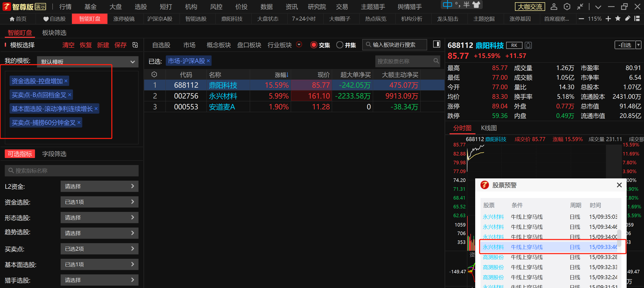Open the 自选股 heart tab
This screenshot has width=644, height=288.
click(54, 19)
